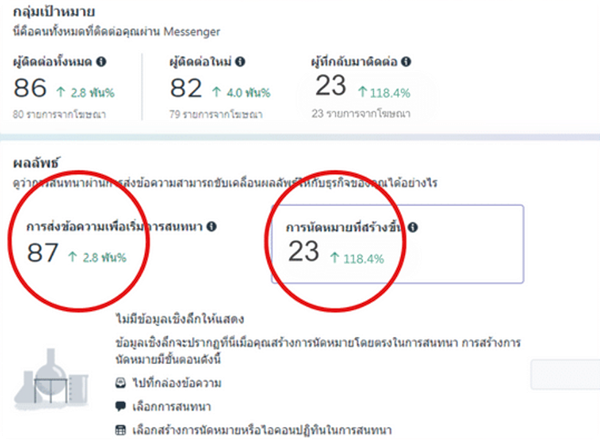600x440 pixels.
Task: Select the 87 conversations-started metric
Action: tap(43, 255)
